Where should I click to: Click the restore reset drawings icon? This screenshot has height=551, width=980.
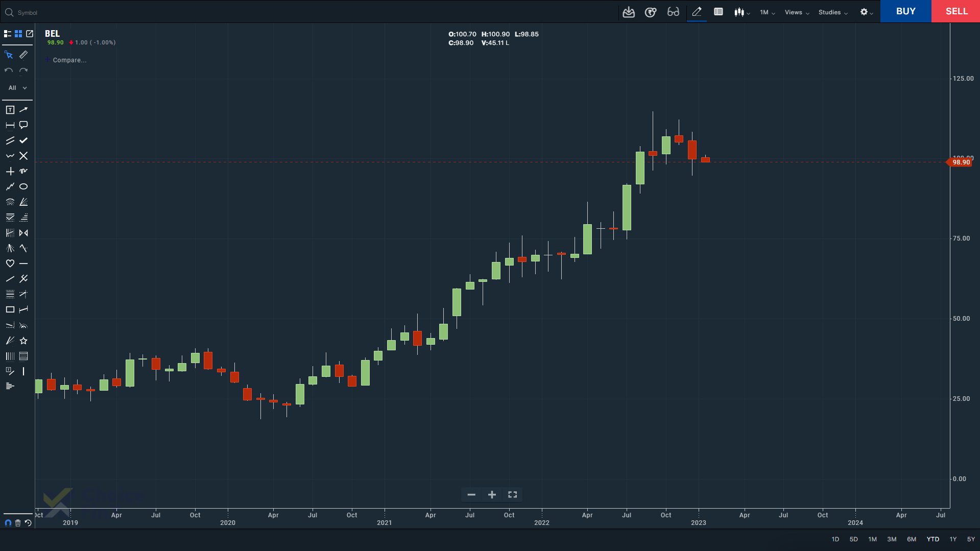pos(28,523)
